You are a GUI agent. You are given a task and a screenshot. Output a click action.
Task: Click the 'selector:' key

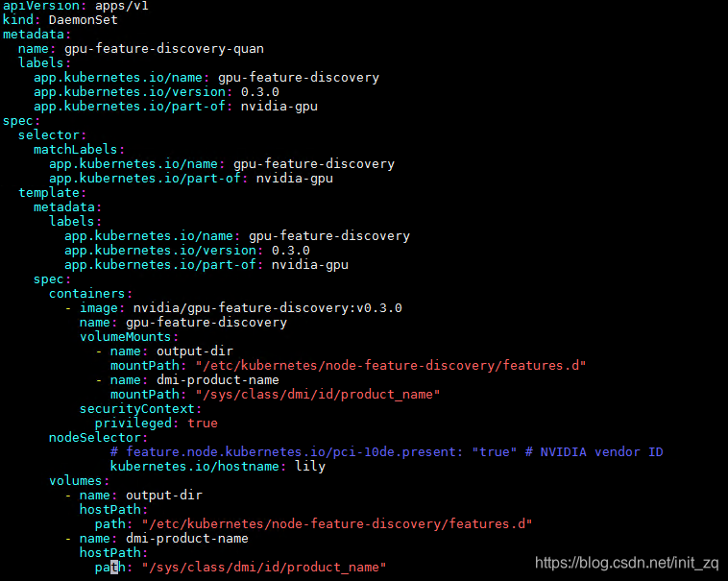(52, 135)
